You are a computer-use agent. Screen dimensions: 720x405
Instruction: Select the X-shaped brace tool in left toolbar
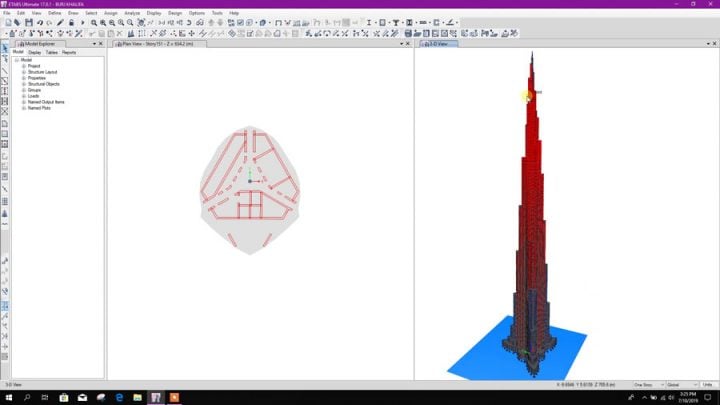(5, 112)
